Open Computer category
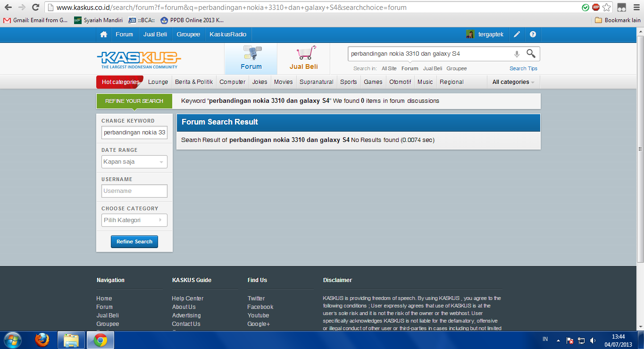The height and width of the screenshot is (349, 644). coord(232,82)
